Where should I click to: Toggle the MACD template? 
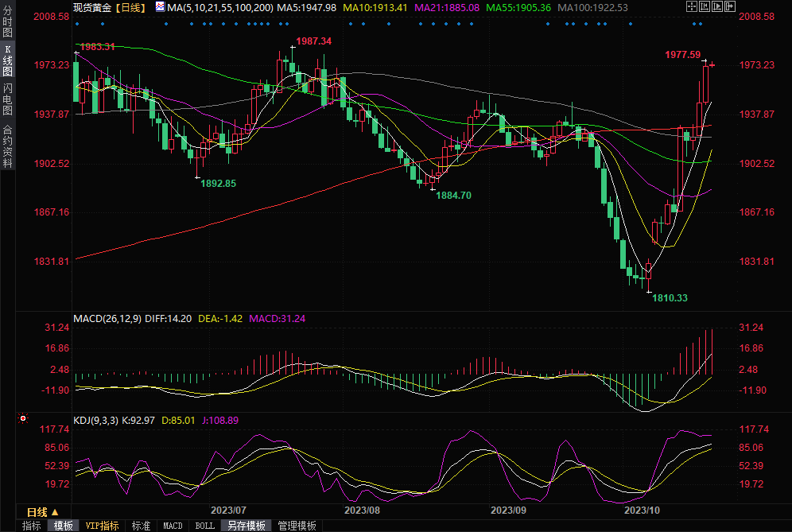173,526
